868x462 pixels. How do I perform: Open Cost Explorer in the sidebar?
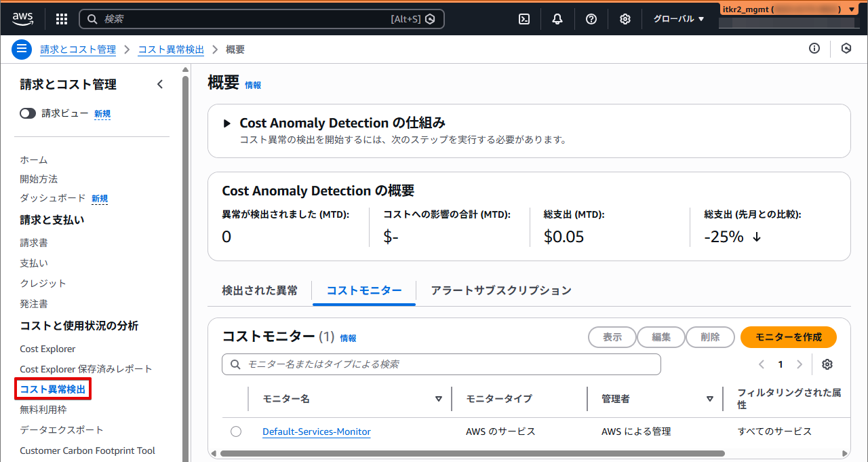pos(47,349)
